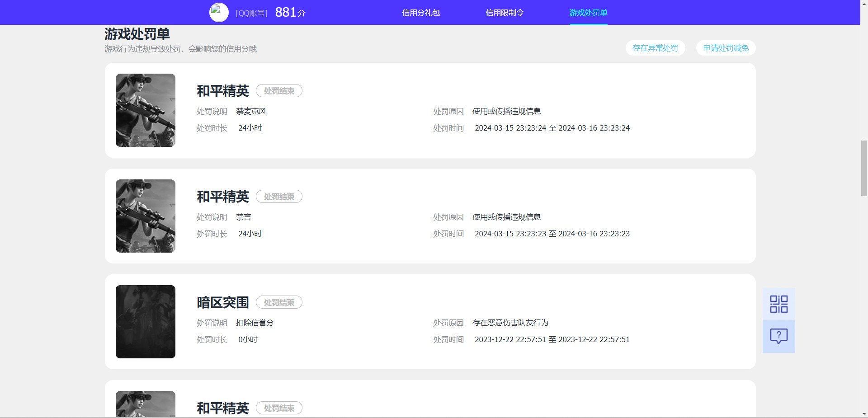
Task: Click the 处罚结束 badge on 暗区突围 card
Action: coord(279,302)
